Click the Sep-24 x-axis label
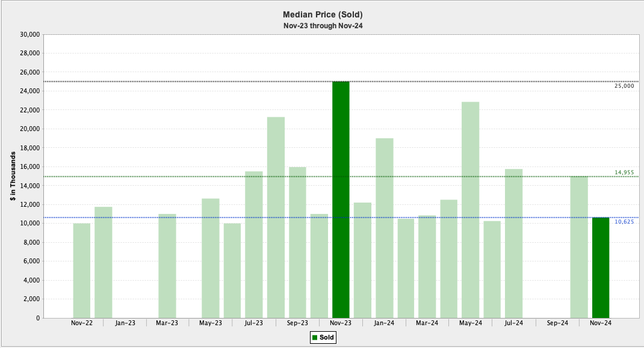The height and width of the screenshot is (348, 644). [x=557, y=323]
